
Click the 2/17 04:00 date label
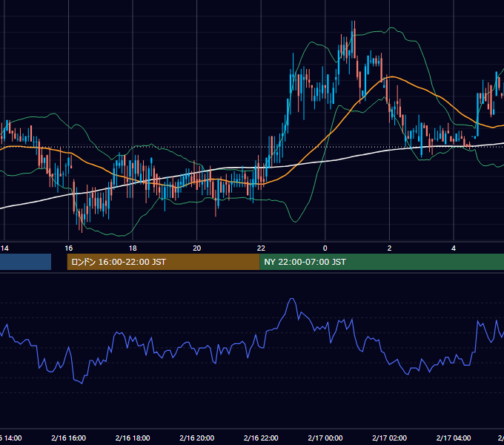[x=454, y=438]
